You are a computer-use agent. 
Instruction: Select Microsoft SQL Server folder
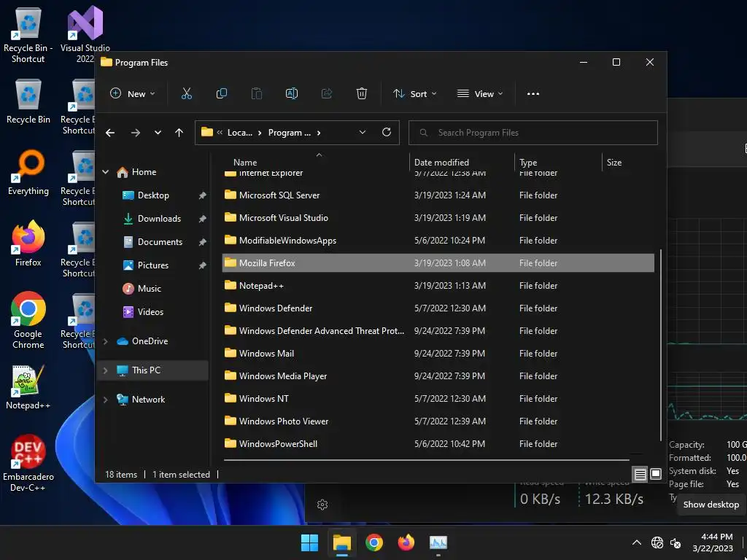click(438, 195)
